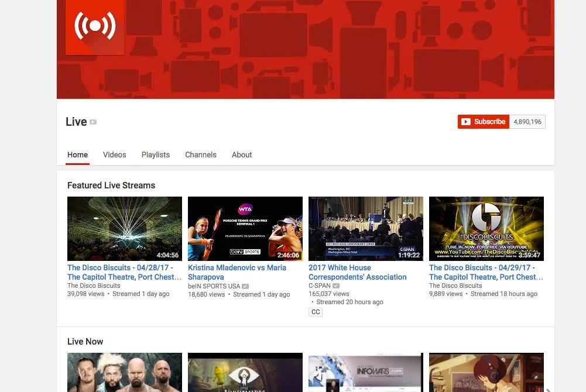Visit The Disco Biscuits channel under 04/29/17 video
This screenshot has width=586, height=392.
(455, 286)
